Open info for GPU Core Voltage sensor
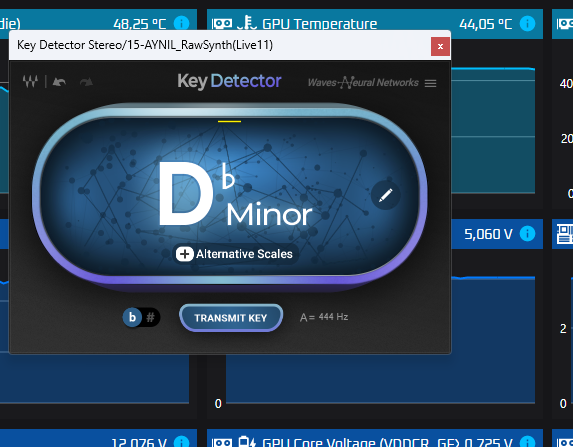Image resolution: width=573 pixels, height=447 pixels. coord(527,442)
